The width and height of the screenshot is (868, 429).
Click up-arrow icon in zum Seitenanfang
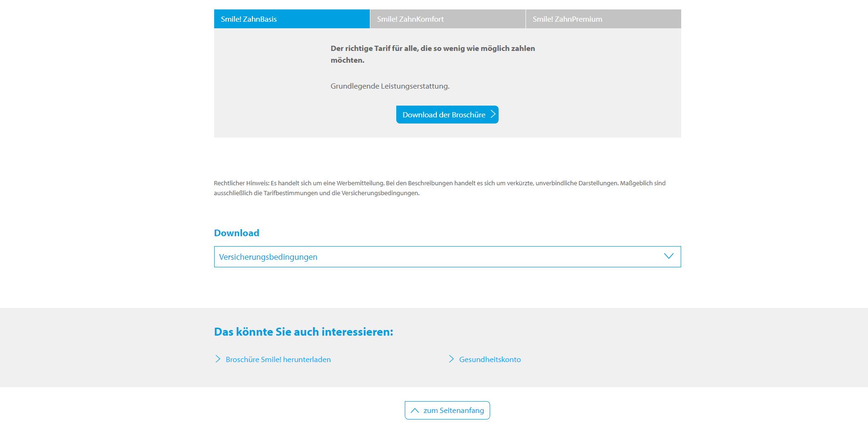[x=415, y=411]
